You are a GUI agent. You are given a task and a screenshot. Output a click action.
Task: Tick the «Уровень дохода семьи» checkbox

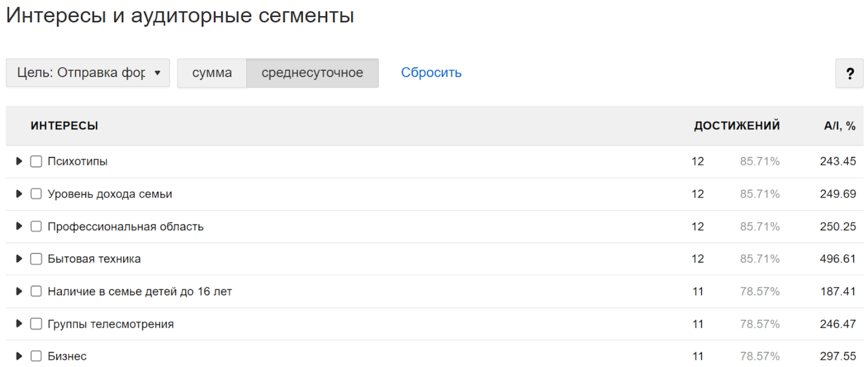pos(36,194)
